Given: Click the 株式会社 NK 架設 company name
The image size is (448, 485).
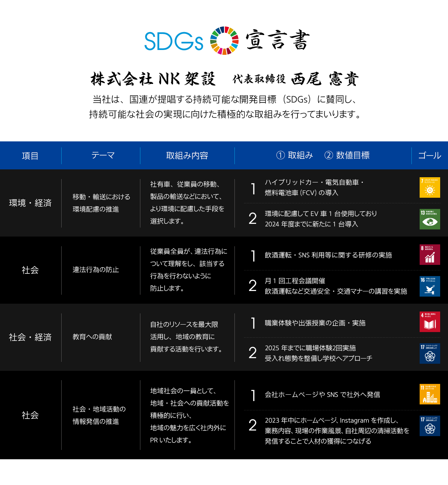Looking at the screenshot, I should pyautogui.click(x=153, y=79).
